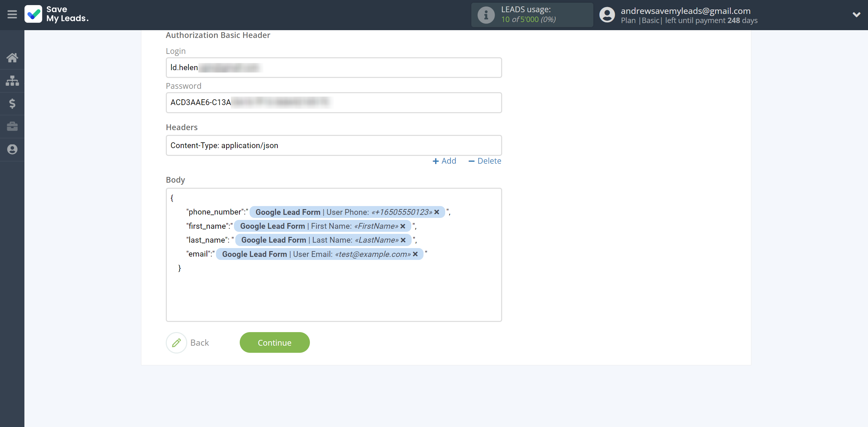Remove the Last Name variable tag

tap(403, 240)
